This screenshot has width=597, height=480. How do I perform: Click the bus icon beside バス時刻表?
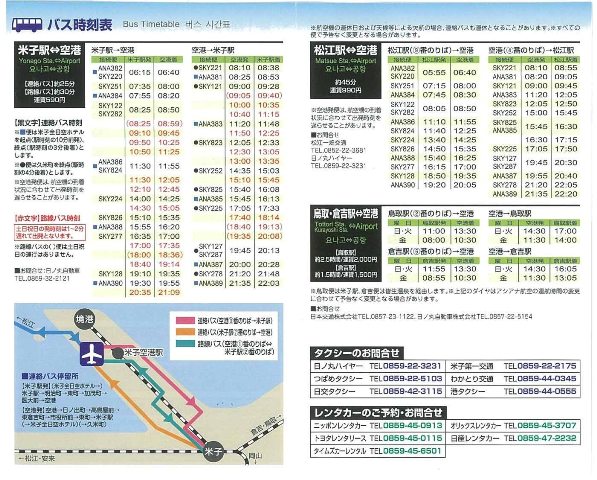point(27,25)
